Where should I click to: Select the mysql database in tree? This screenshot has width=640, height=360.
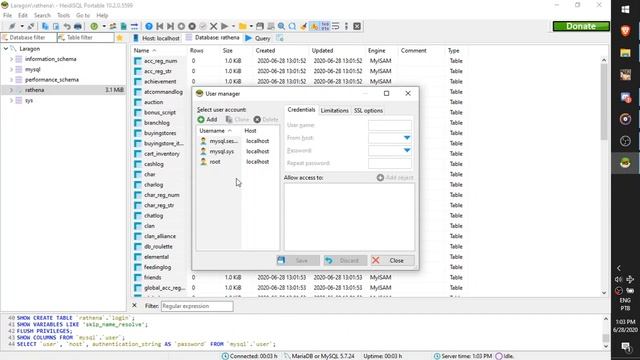(33, 69)
